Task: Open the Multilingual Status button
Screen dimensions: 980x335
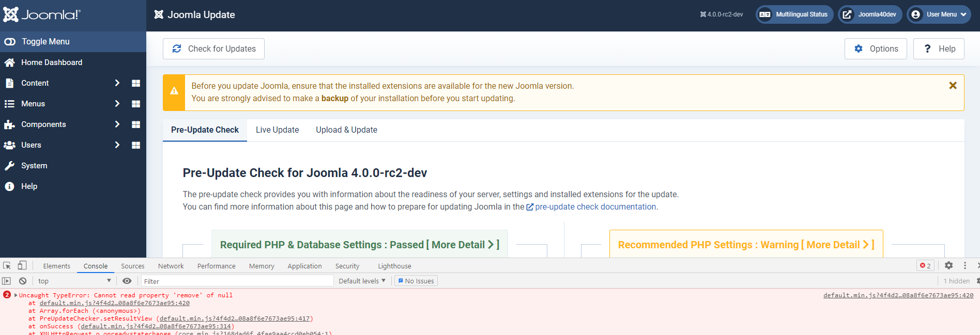Action: tap(794, 14)
